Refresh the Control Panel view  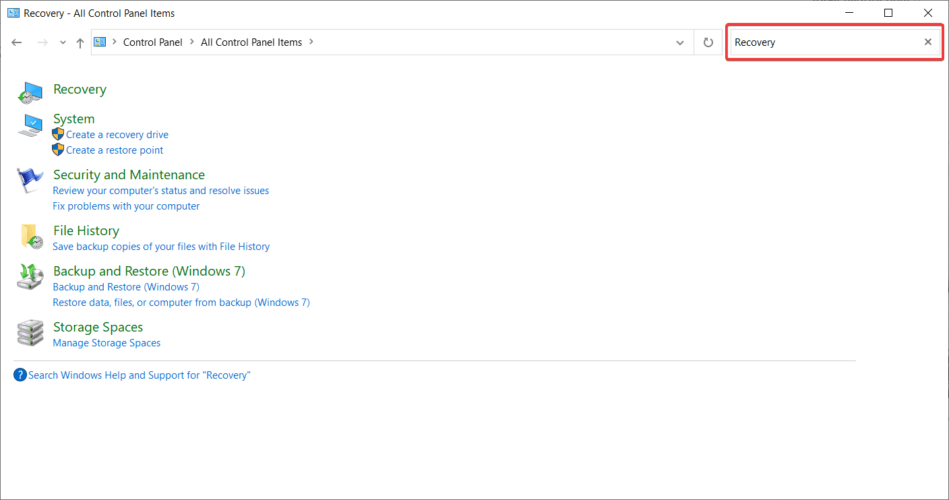point(708,42)
